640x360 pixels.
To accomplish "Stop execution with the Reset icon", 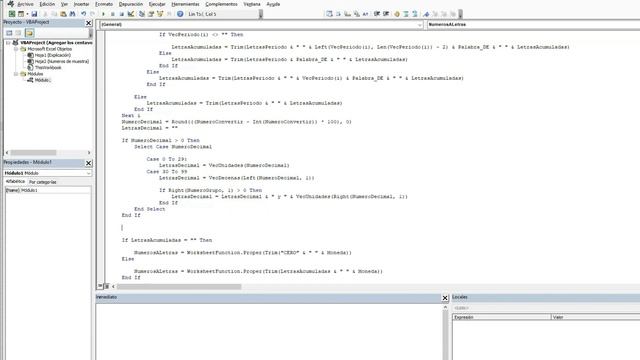I will (122, 14).
